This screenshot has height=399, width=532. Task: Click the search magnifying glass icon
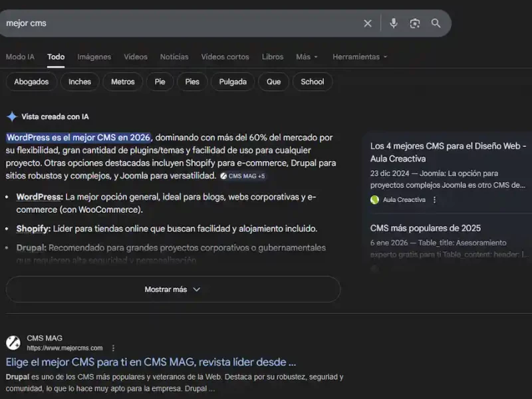click(x=436, y=23)
